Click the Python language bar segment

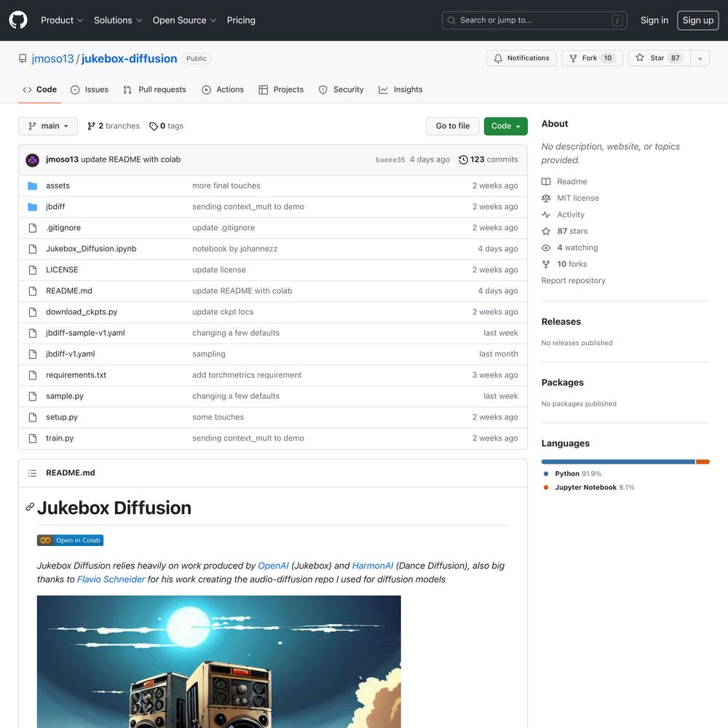tap(618, 462)
